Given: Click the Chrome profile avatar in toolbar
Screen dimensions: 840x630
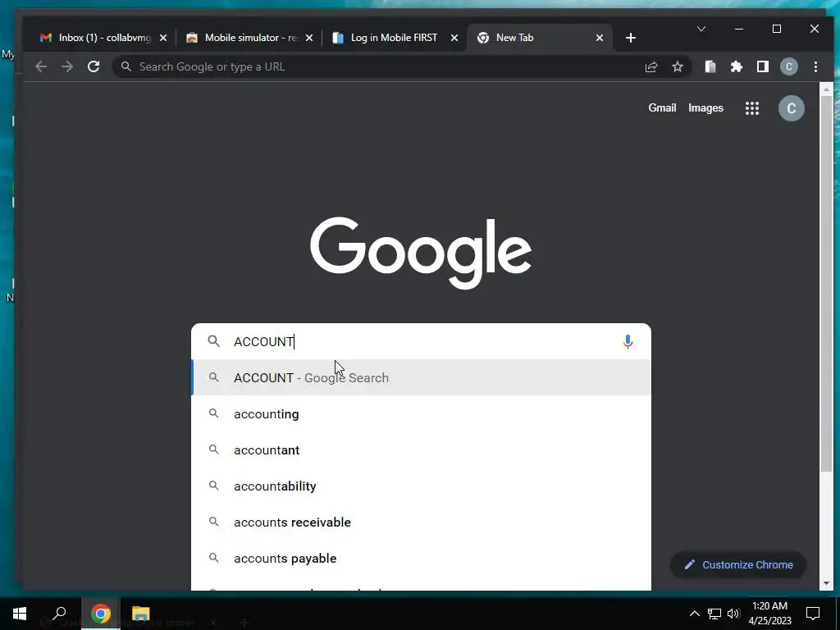Looking at the screenshot, I should click(x=789, y=67).
